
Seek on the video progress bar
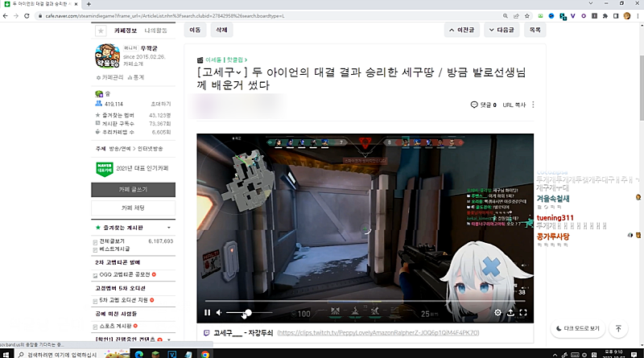[x=365, y=302]
